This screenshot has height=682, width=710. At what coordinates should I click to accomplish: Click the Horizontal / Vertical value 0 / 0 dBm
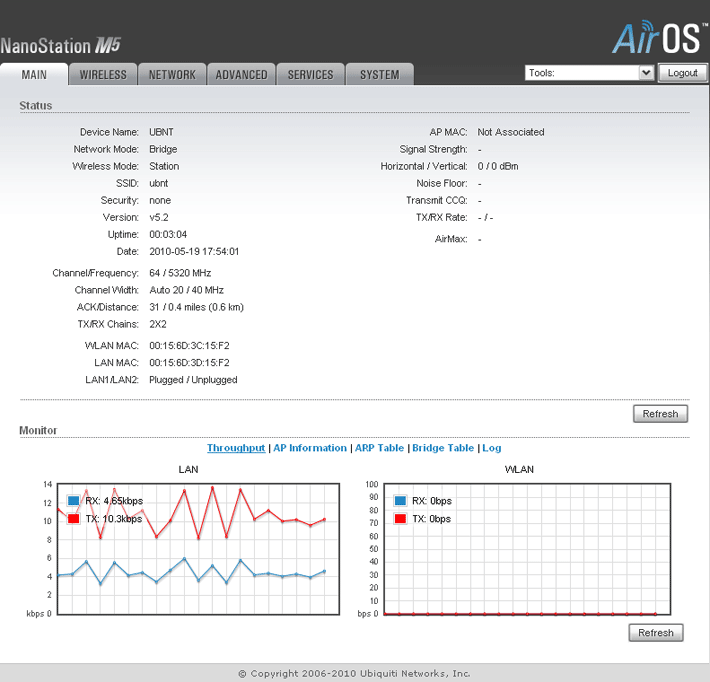pyautogui.click(x=498, y=166)
